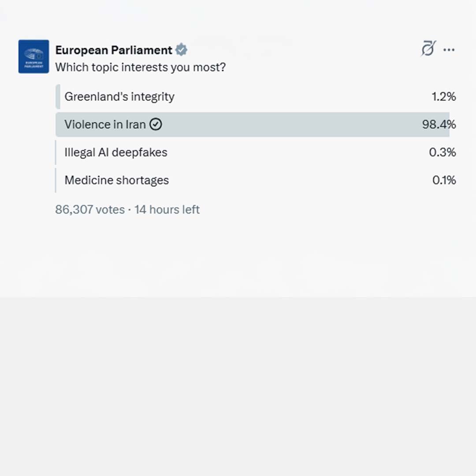Click the thin result bar left of Illegal AI deepfakes

pyautogui.click(x=56, y=152)
